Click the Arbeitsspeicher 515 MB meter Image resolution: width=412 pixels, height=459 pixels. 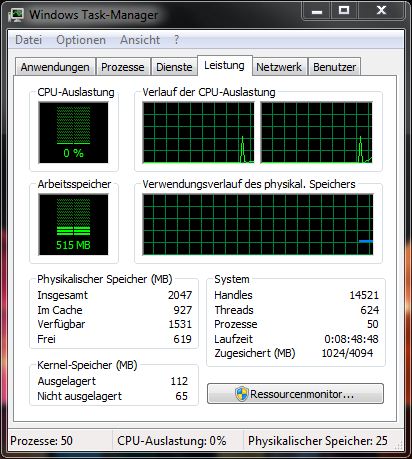tap(73, 225)
